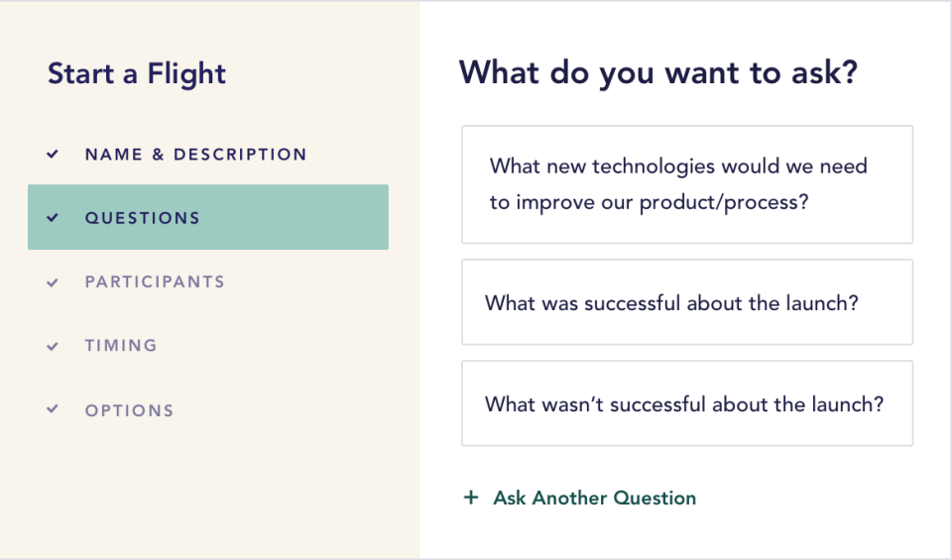Click the 'What do you want to ask?' title
The image size is (952, 560).
tap(657, 72)
